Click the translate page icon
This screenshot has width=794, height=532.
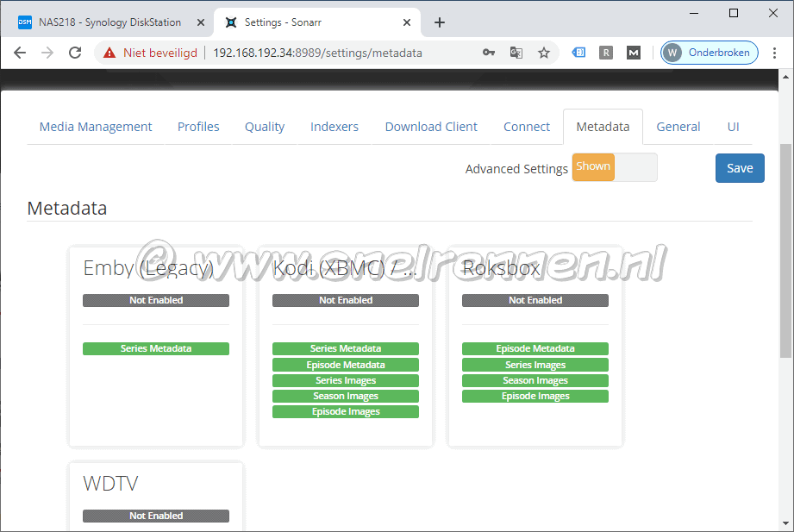click(x=516, y=53)
